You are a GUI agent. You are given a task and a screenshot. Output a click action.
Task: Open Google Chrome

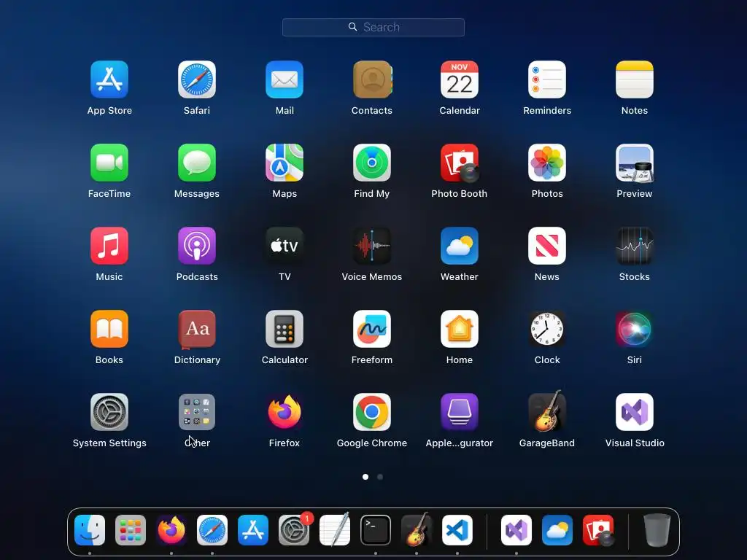tap(372, 412)
